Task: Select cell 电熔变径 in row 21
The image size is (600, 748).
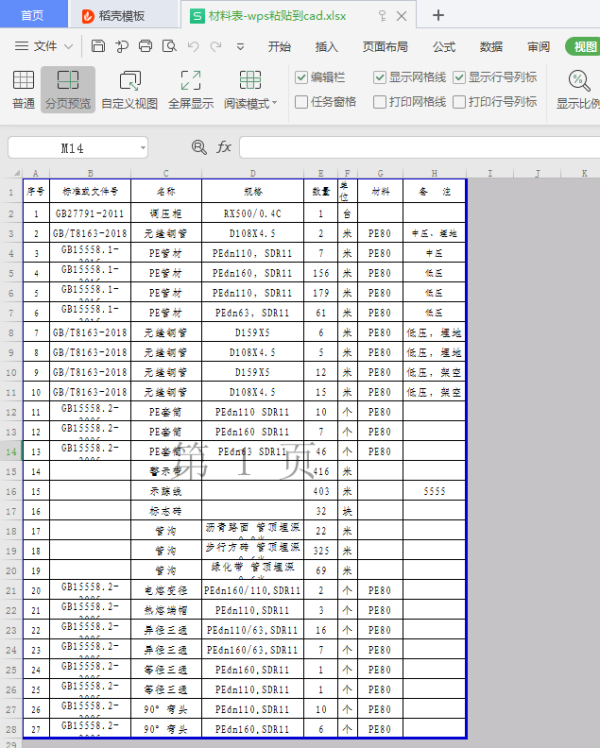Action: (x=166, y=590)
